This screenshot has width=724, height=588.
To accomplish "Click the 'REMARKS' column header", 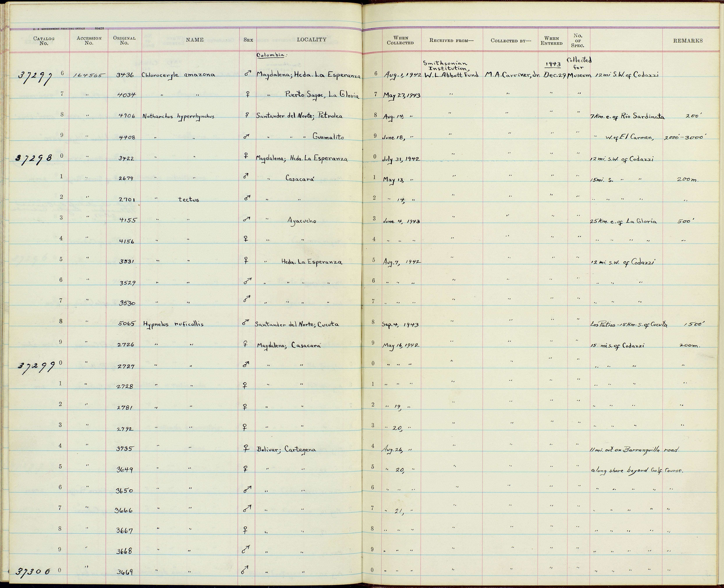I will (688, 41).
